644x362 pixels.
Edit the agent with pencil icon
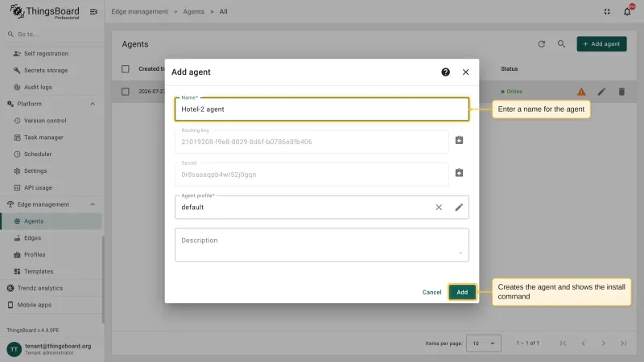pyautogui.click(x=601, y=92)
